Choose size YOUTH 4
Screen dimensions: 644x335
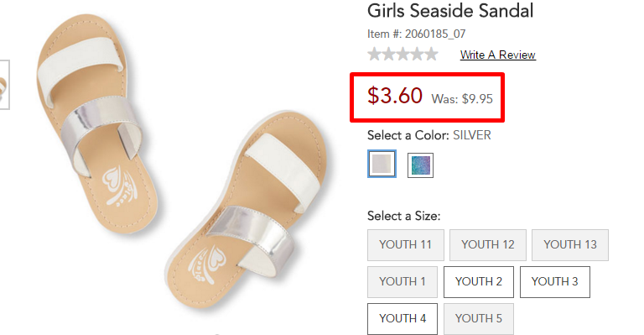(x=402, y=319)
